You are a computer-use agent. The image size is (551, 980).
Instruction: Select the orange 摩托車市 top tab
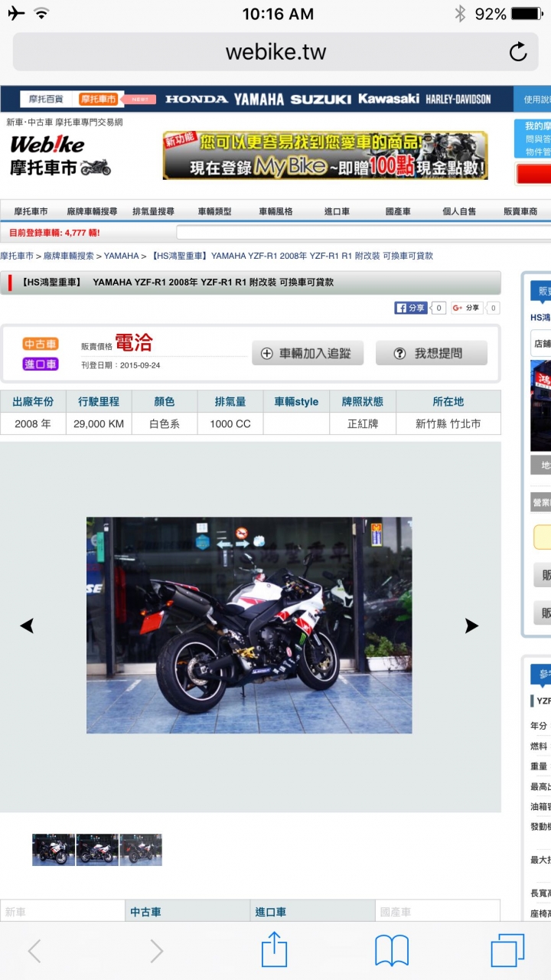pyautogui.click(x=98, y=100)
